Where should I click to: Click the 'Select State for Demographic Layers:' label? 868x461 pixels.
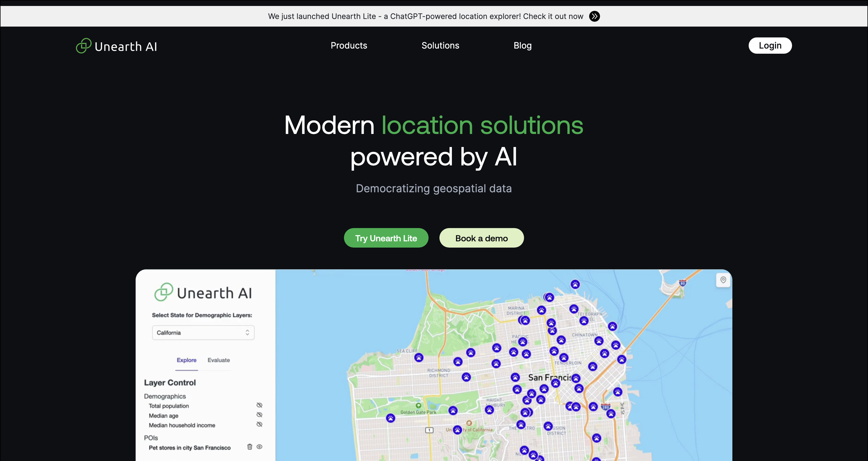click(x=202, y=315)
